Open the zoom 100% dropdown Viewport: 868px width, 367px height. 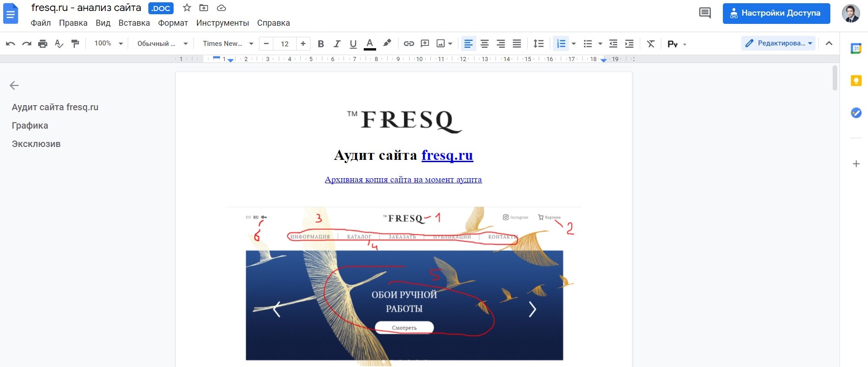point(108,43)
